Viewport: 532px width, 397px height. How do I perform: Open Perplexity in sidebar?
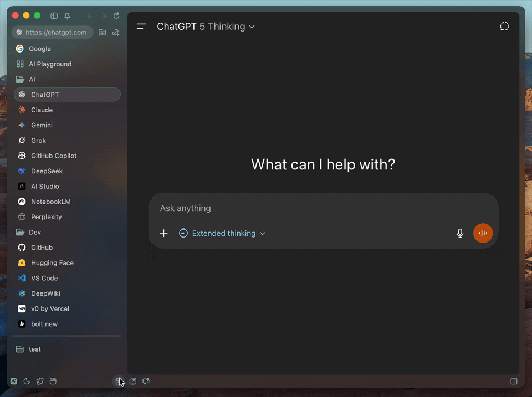click(67, 217)
